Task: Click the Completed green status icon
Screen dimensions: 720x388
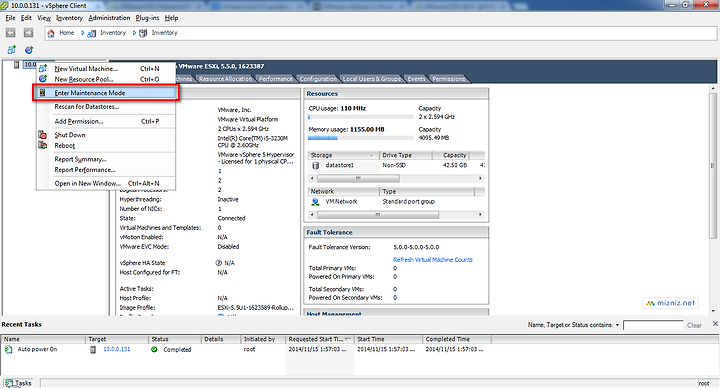Action: [154, 349]
